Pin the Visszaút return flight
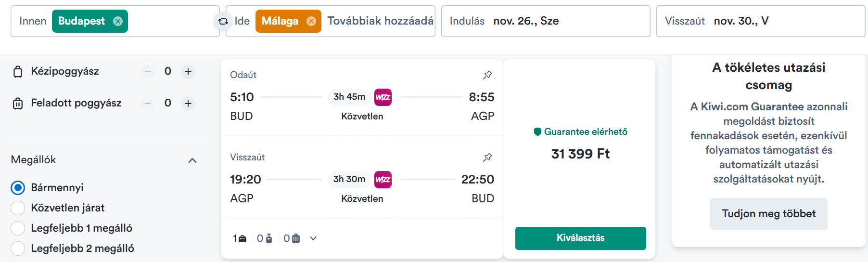The image size is (868, 262). [487, 157]
